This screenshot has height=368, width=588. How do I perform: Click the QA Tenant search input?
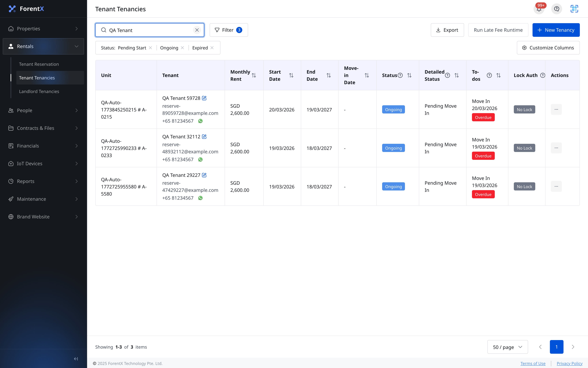tap(150, 30)
